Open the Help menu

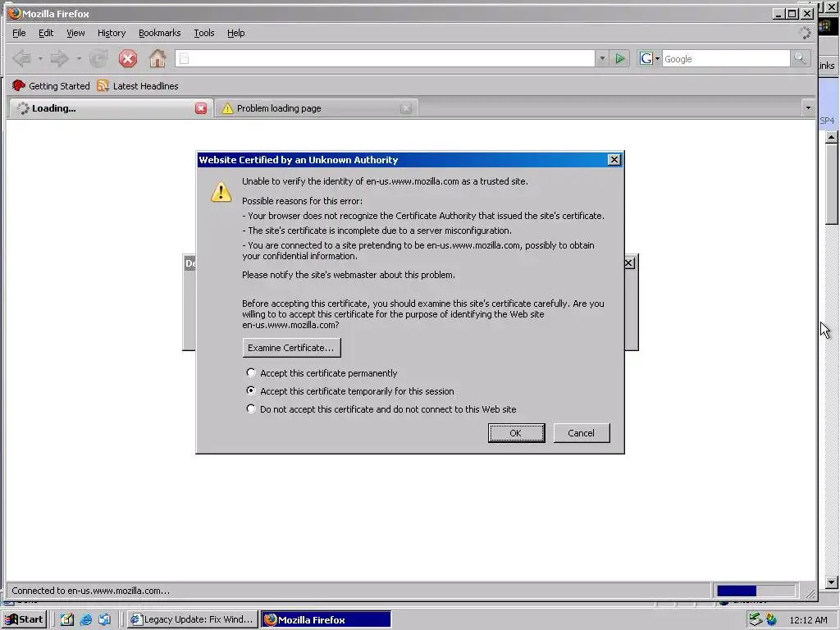coord(235,33)
